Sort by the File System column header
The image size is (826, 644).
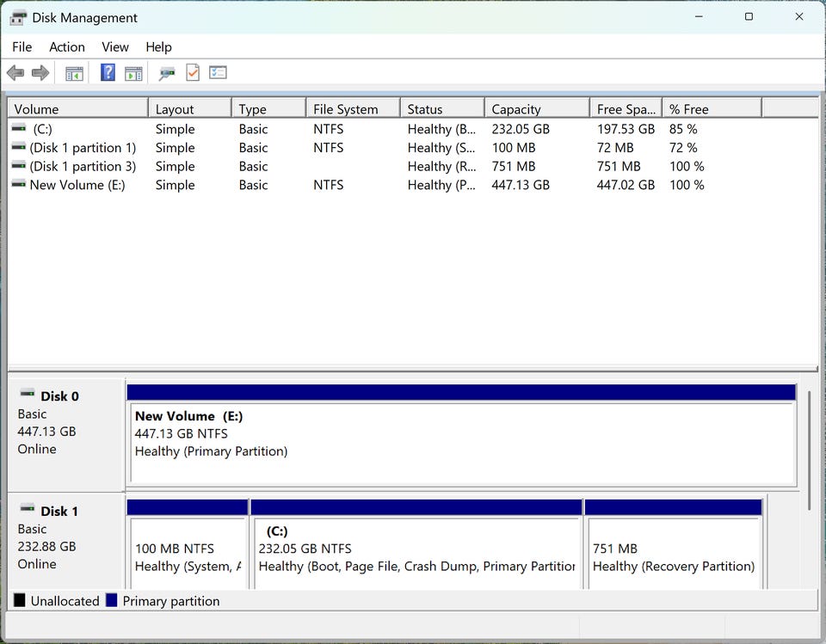tap(345, 109)
